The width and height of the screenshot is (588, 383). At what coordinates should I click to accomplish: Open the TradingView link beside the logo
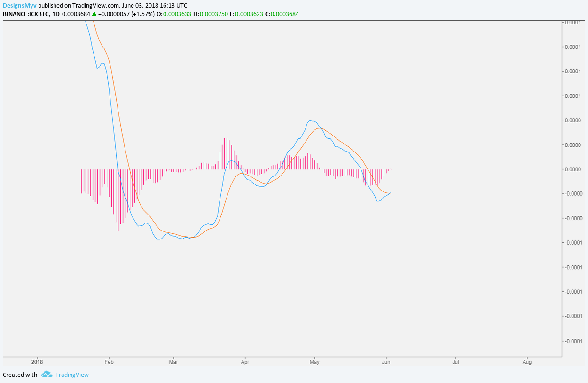[72, 375]
